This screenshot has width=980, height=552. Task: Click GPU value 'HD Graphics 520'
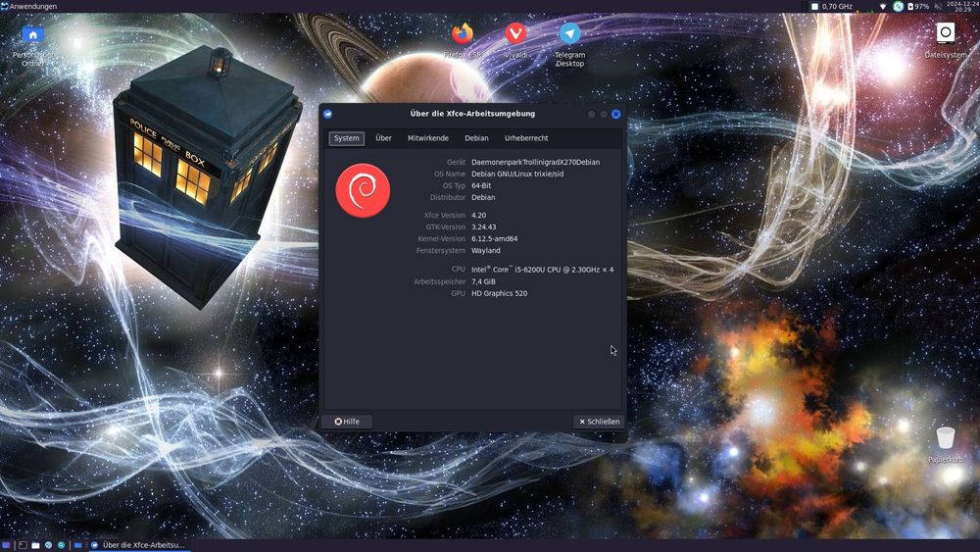point(500,293)
